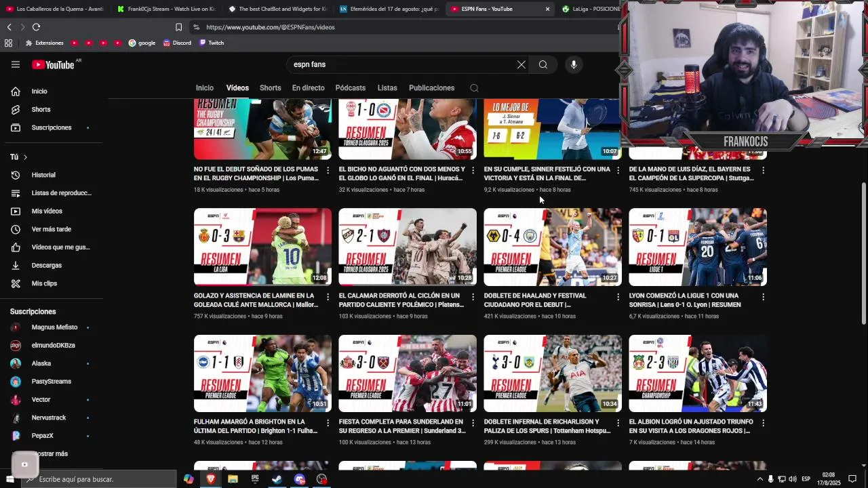
Task: Open Ver más tarde in the sidebar
Action: point(52,229)
